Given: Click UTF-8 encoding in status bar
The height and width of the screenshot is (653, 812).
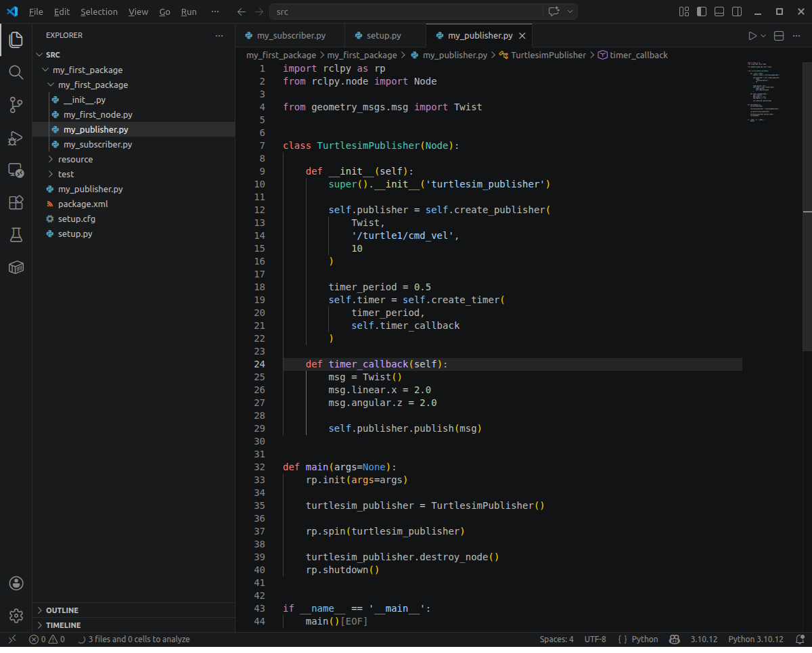Looking at the screenshot, I should 595,639.
